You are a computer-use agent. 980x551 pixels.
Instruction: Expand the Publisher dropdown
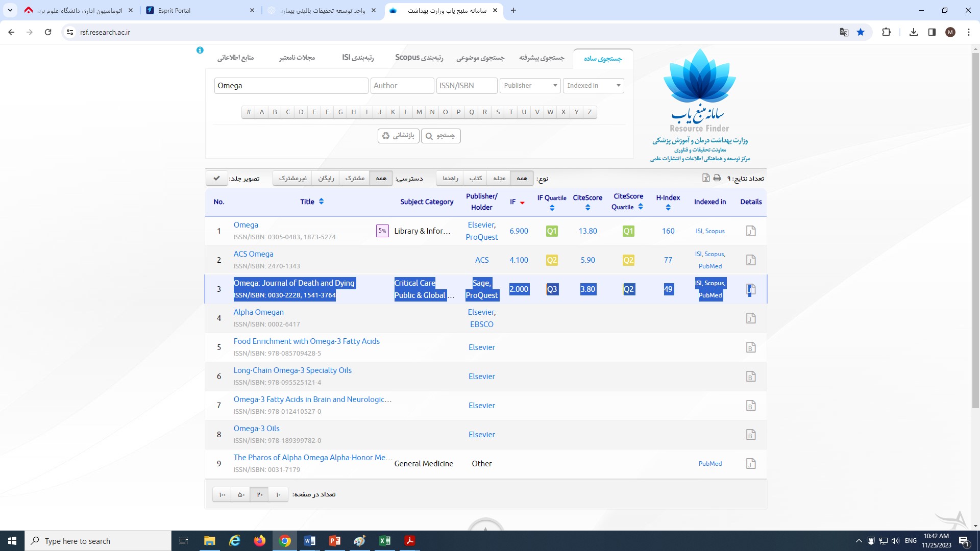530,86
